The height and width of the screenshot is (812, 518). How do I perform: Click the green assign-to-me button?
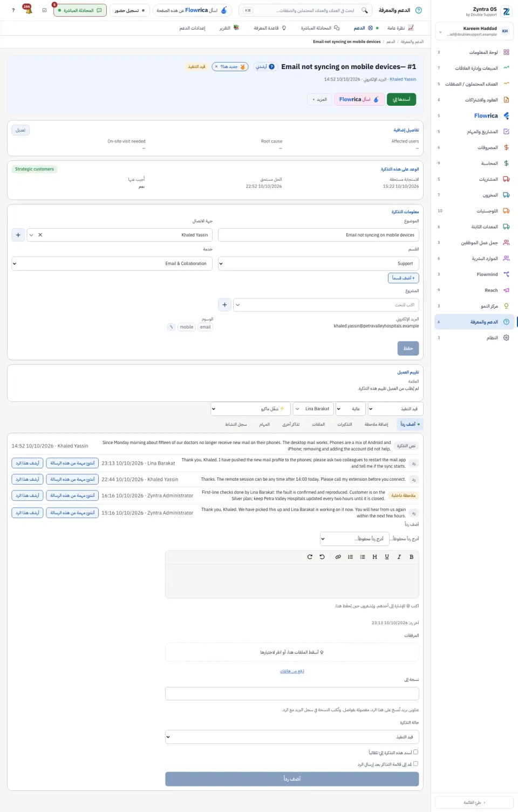coord(401,99)
